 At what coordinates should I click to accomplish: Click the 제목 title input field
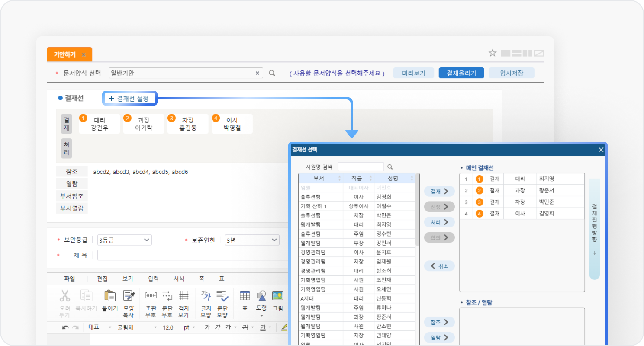193,255
